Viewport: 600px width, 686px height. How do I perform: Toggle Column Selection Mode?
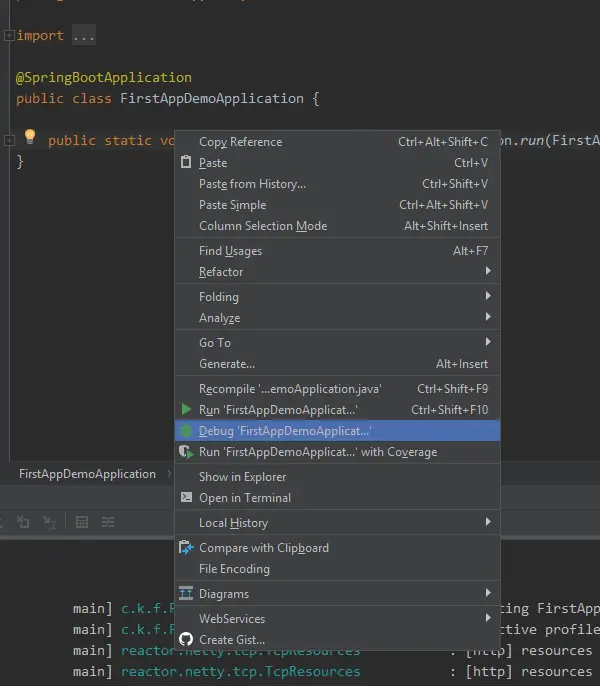click(x=337, y=226)
